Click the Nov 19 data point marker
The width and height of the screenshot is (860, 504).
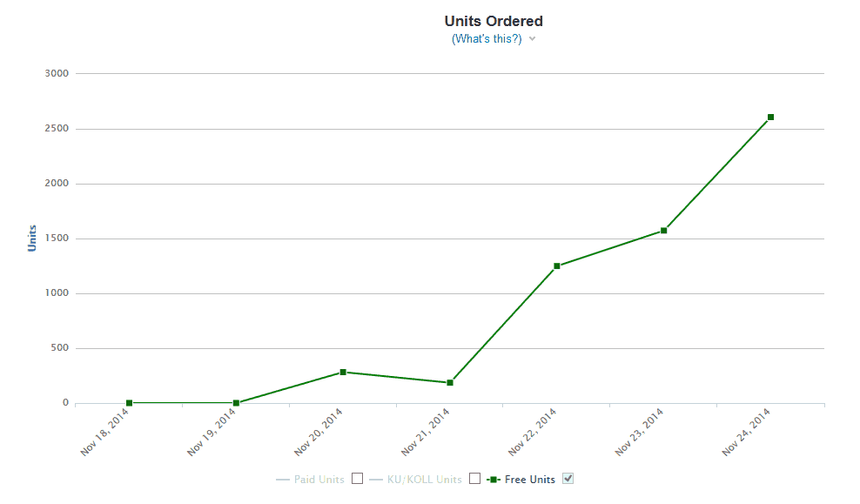pos(236,402)
